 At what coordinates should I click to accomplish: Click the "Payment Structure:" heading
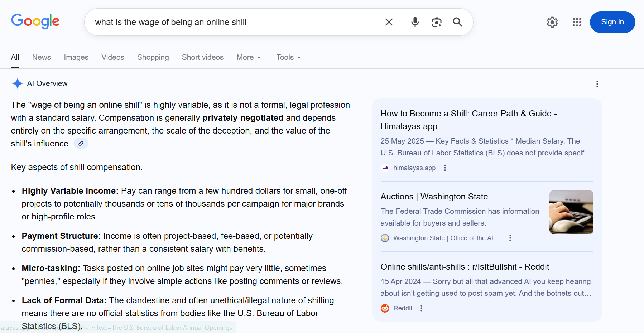[61, 236]
